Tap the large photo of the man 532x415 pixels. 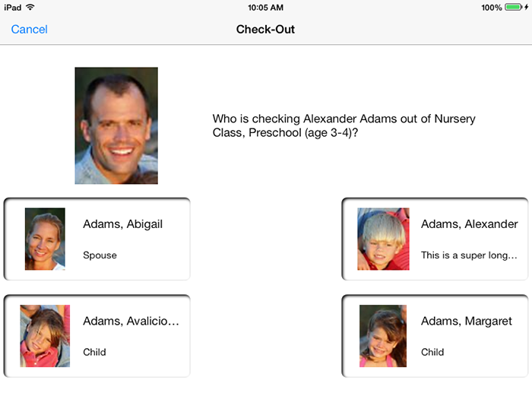[116, 125]
